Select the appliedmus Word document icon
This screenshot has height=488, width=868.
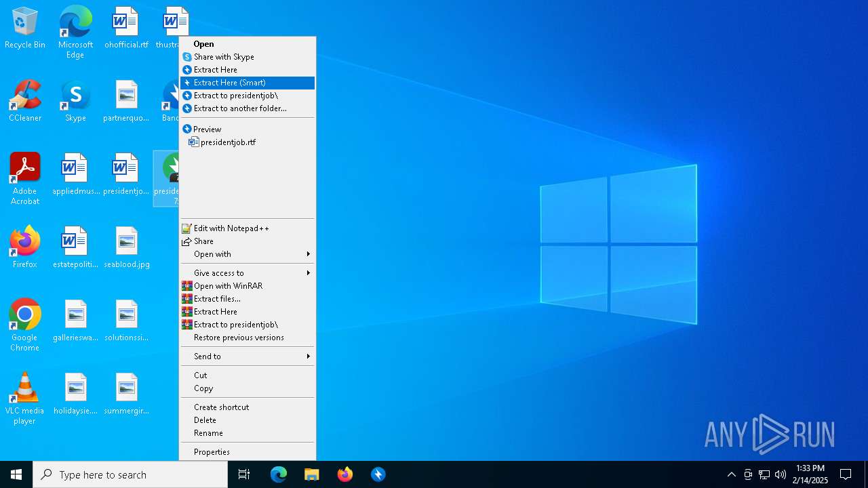coord(75,175)
